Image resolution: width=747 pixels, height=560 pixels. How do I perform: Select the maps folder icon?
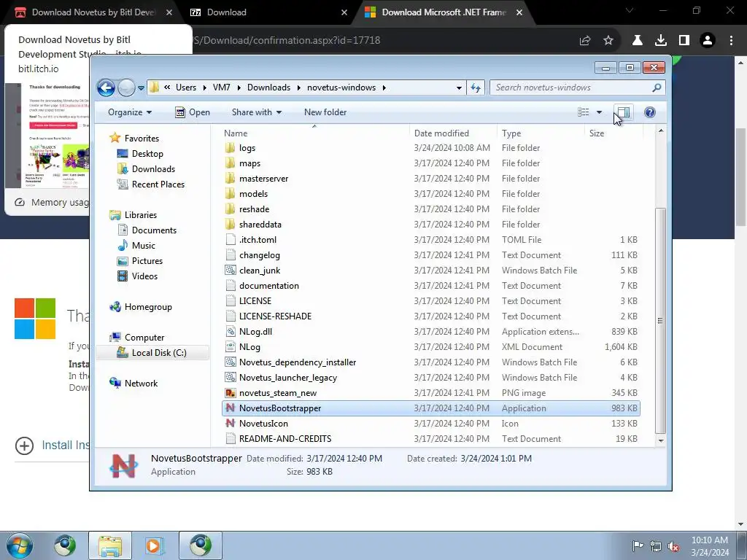click(230, 163)
